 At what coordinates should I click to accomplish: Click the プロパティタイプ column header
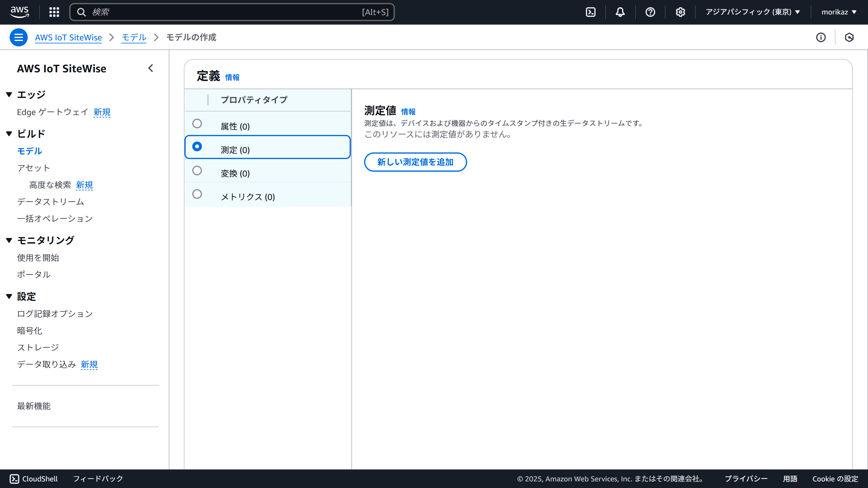coord(254,100)
